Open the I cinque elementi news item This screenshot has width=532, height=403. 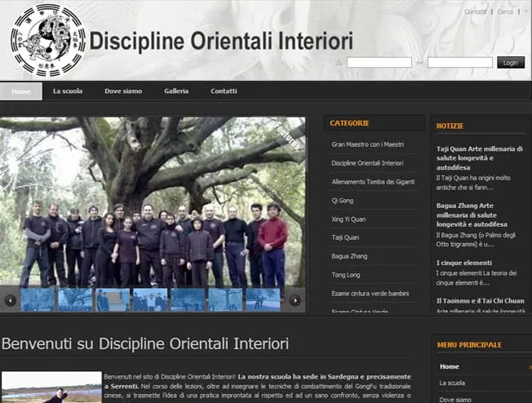(463, 263)
